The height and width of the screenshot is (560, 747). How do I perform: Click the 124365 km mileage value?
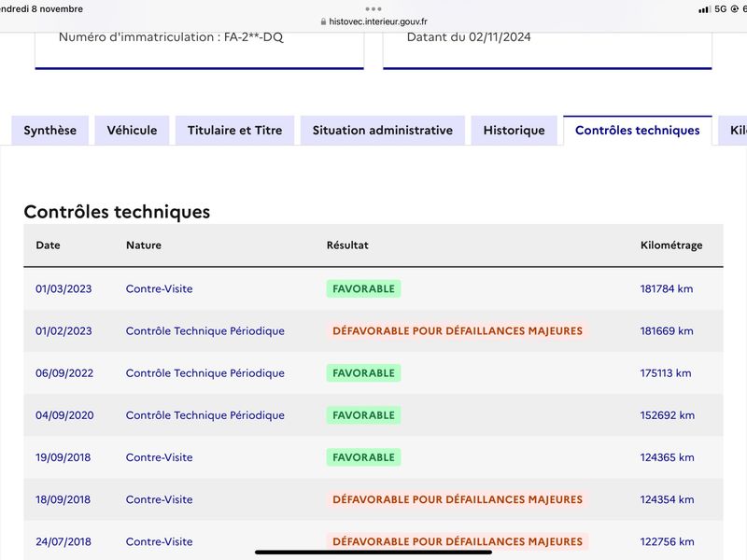(x=667, y=457)
